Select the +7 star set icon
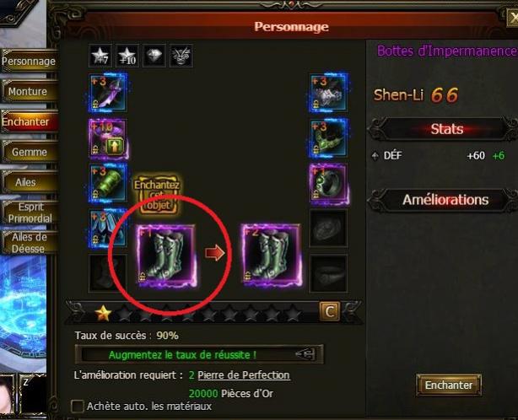 pyautogui.click(x=100, y=56)
